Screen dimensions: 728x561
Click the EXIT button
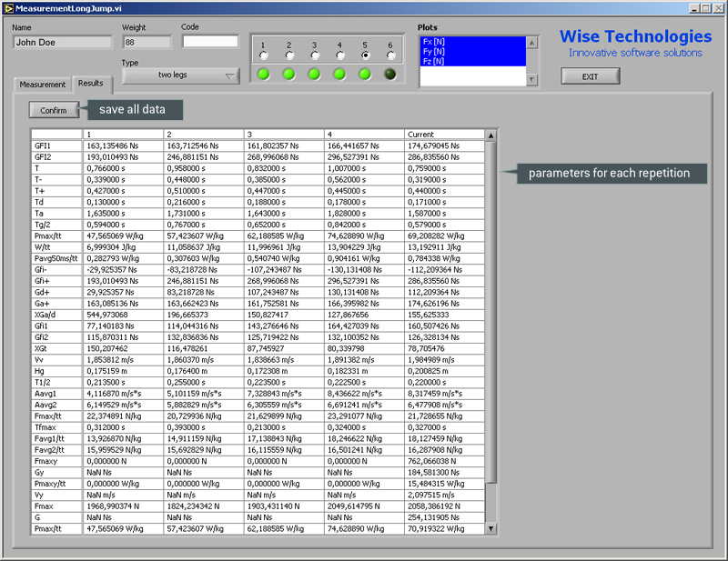tap(590, 76)
